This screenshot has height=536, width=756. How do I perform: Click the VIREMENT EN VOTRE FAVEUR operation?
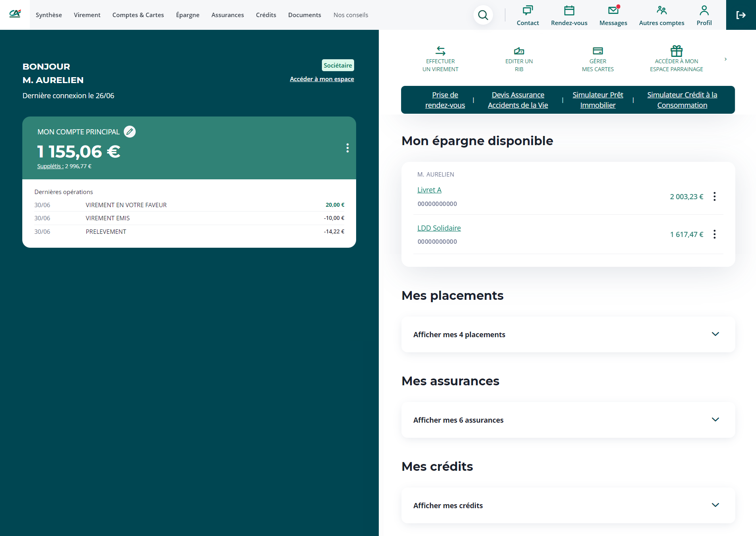tap(126, 205)
